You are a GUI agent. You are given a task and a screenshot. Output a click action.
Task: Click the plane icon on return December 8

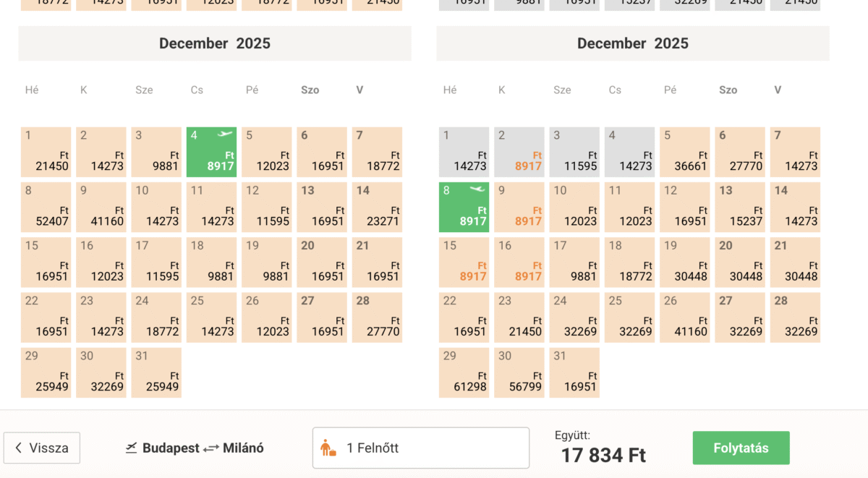pos(477,189)
